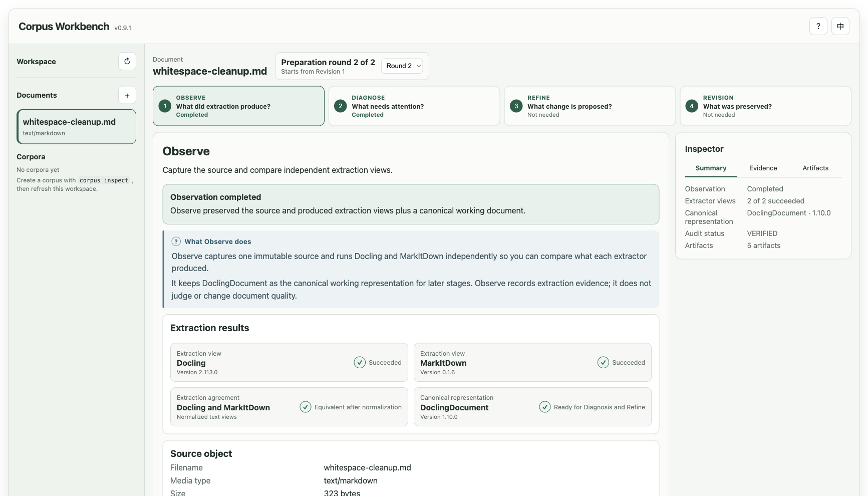The image size is (868, 496).
Task: Click step number 2 Diagnose circle
Action: 341,106
